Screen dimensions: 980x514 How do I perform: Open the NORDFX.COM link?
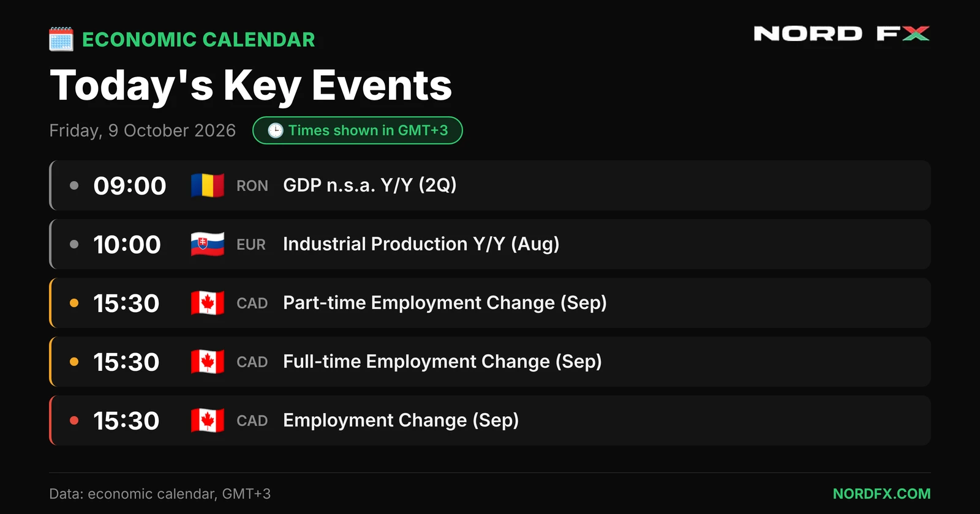tap(881, 494)
